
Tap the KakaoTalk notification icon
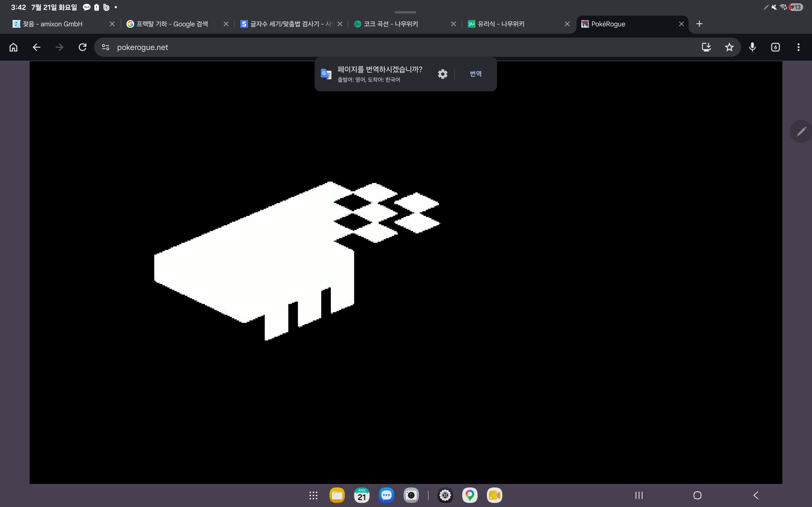coord(86,7)
